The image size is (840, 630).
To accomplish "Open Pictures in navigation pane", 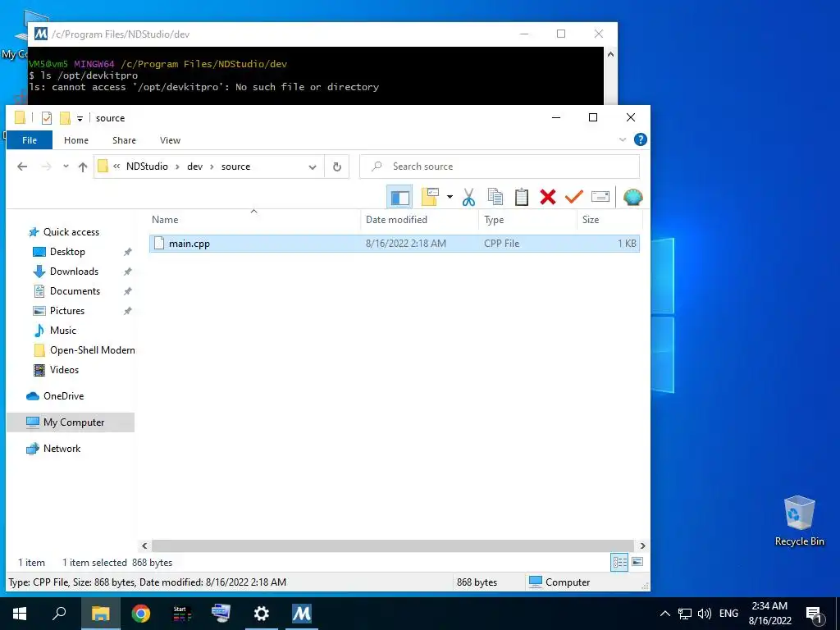I will click(67, 311).
